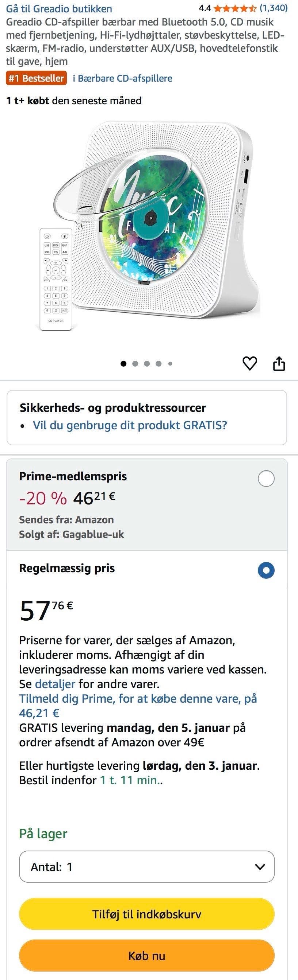Click the #1 Bestseller badge

[35, 78]
